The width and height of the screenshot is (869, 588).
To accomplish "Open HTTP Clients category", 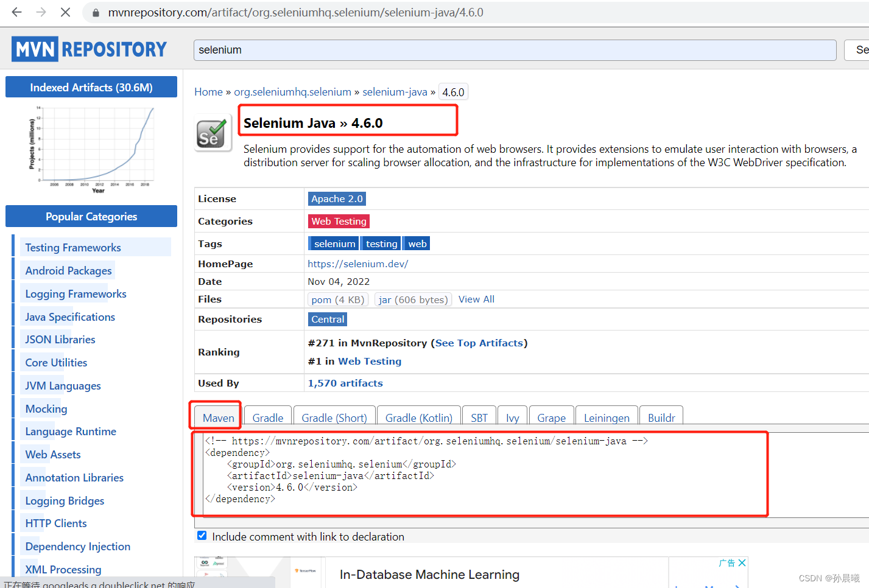I will point(56,523).
